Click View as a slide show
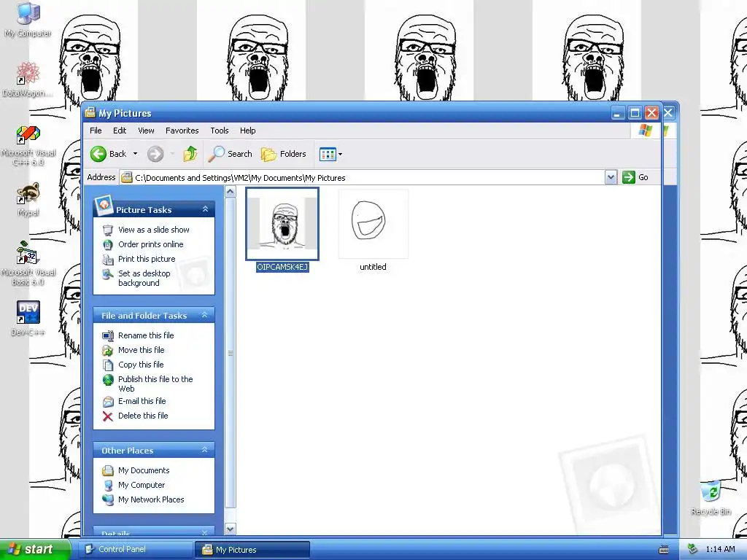 coord(154,230)
